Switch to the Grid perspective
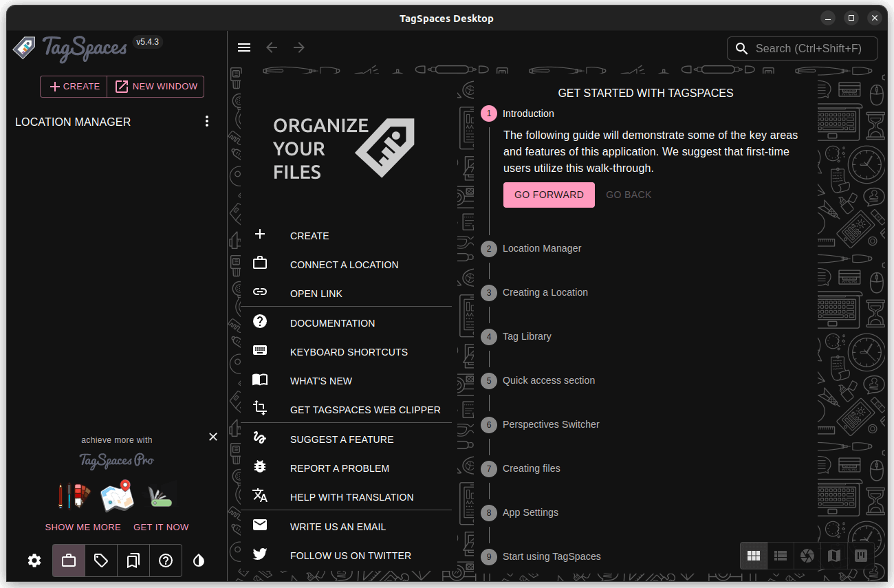894x588 pixels. pyautogui.click(x=753, y=556)
